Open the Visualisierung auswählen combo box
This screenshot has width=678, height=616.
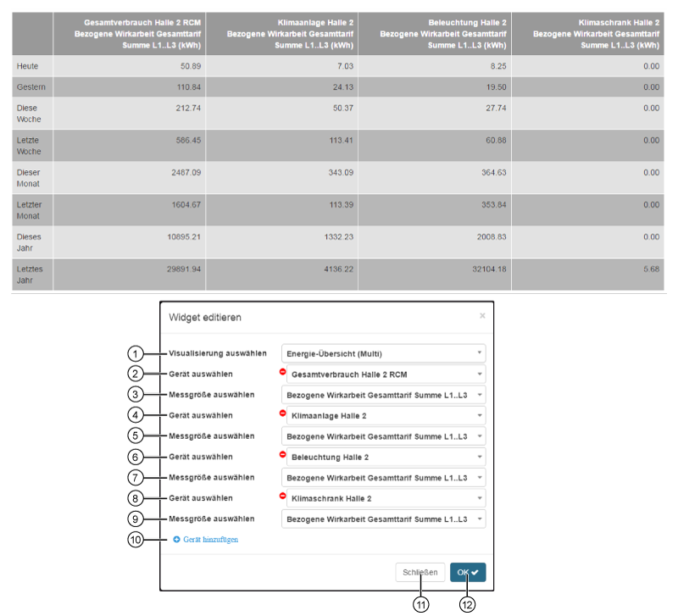[x=381, y=352]
